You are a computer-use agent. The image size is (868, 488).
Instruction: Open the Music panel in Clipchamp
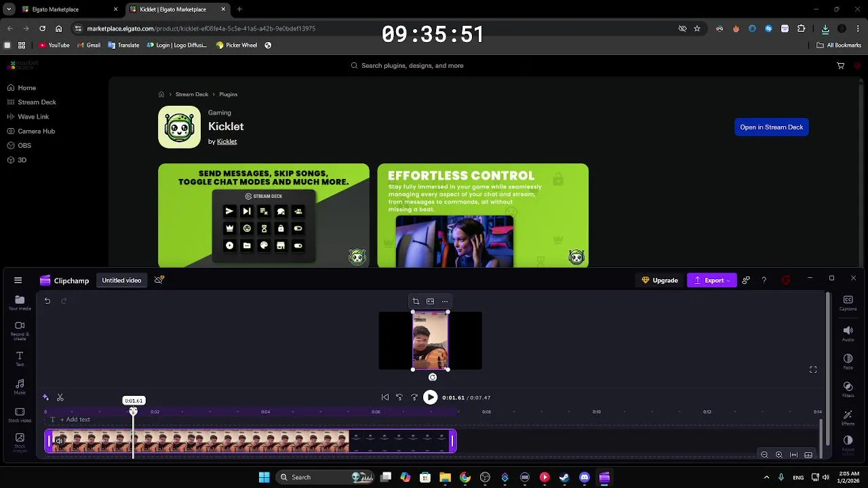click(20, 386)
